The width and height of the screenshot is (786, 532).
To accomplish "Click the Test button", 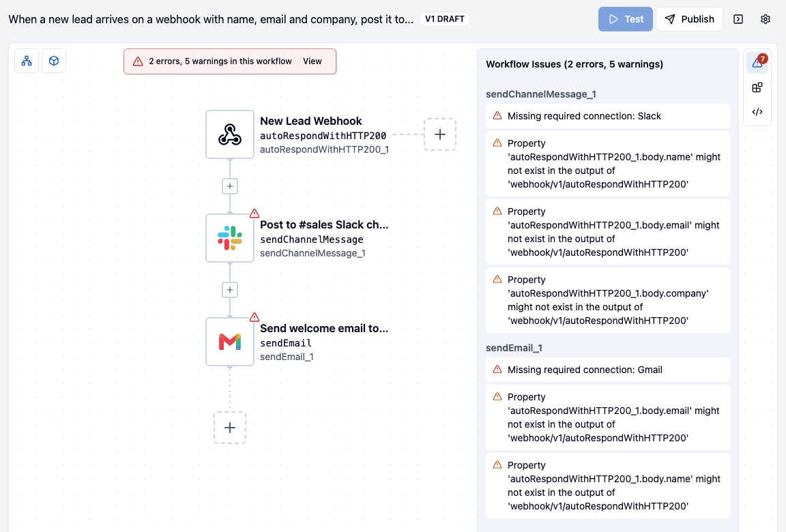I will pyautogui.click(x=625, y=19).
